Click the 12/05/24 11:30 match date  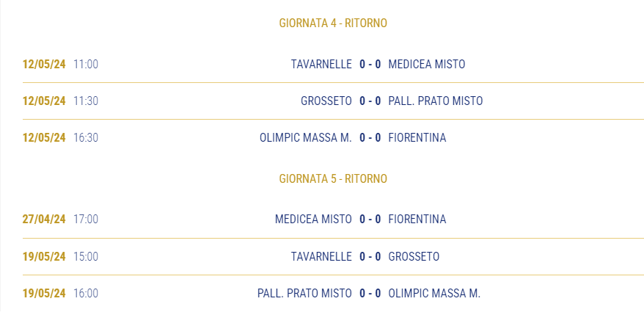pyautogui.click(x=44, y=101)
